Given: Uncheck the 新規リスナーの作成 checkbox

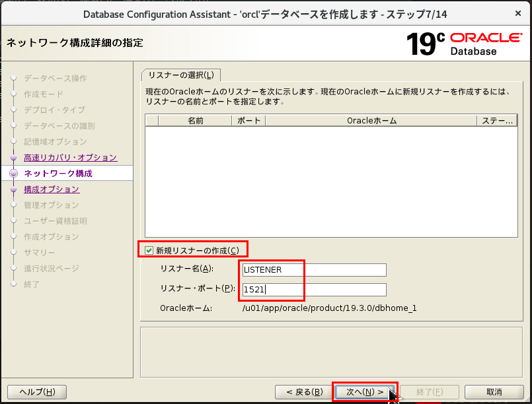Looking at the screenshot, I should point(149,249).
